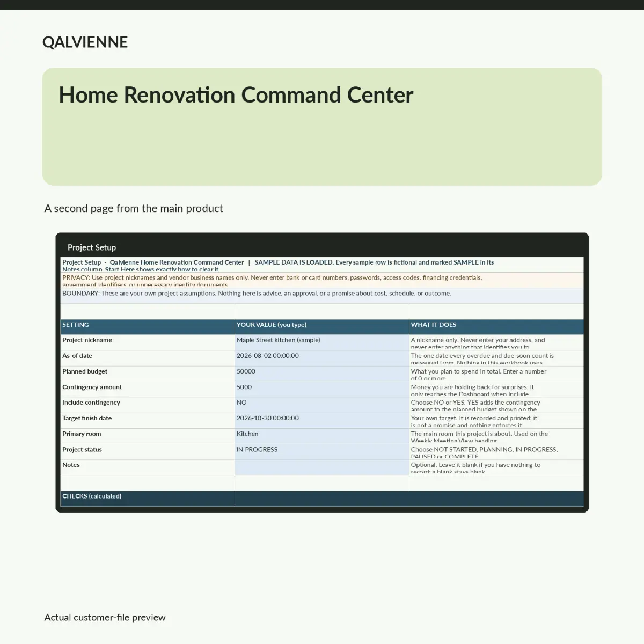Click the PRIVACY notice row

tap(322, 280)
